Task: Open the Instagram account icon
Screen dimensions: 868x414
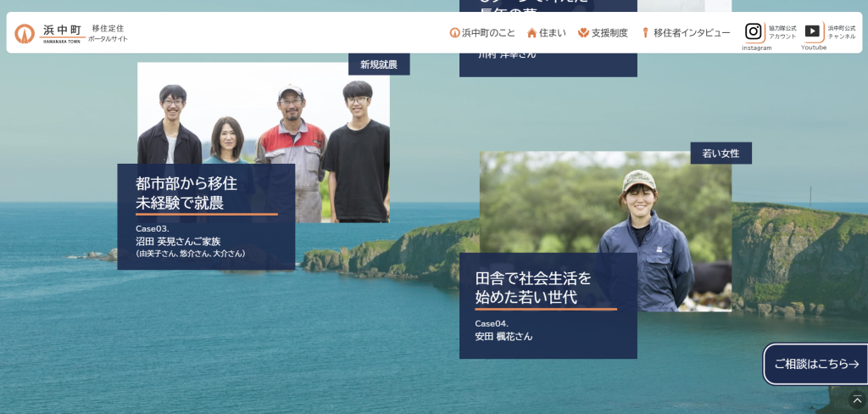Action: pyautogui.click(x=754, y=31)
